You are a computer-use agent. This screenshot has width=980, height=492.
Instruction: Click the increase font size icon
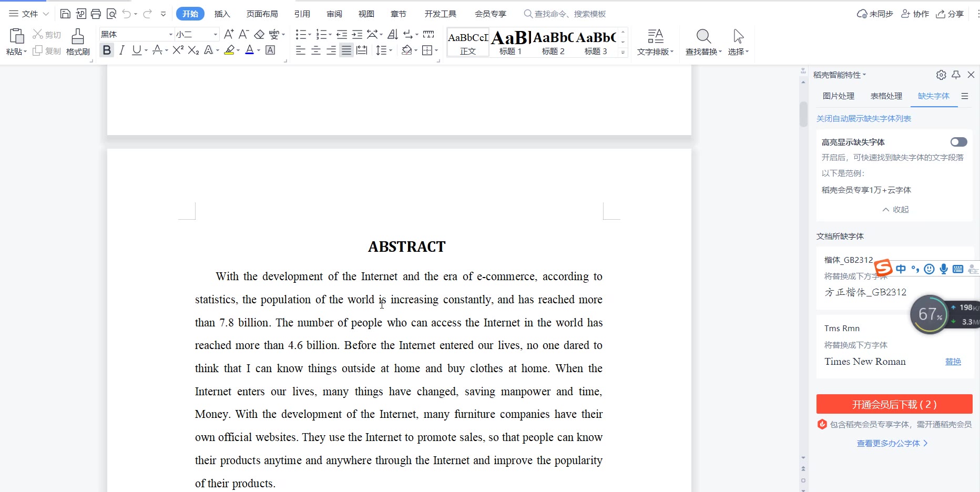point(228,35)
